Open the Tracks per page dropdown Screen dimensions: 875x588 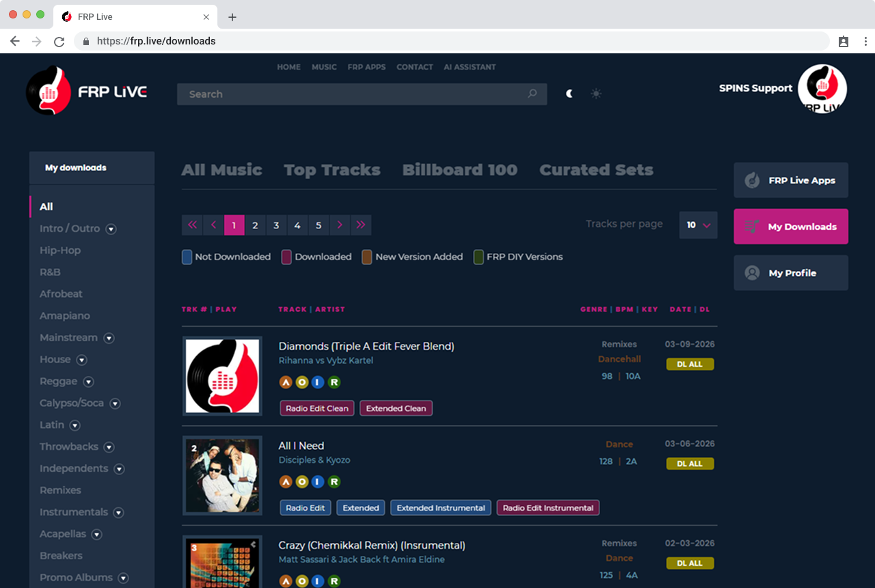point(698,225)
